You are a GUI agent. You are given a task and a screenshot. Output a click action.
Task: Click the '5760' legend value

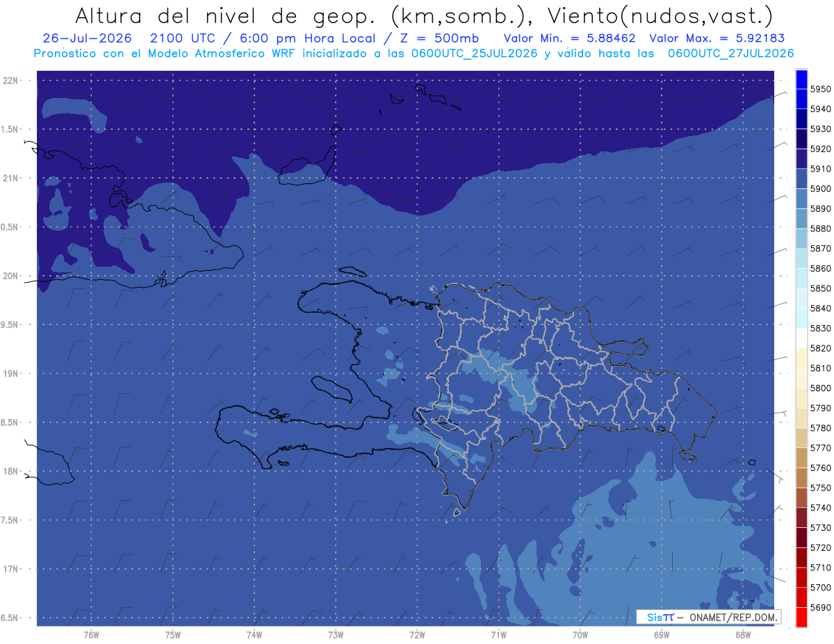821,468
